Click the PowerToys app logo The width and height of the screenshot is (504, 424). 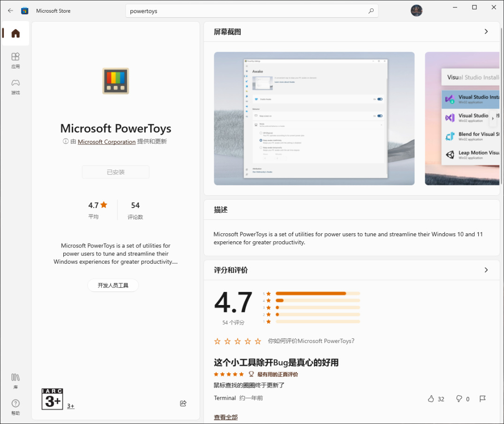[116, 81]
